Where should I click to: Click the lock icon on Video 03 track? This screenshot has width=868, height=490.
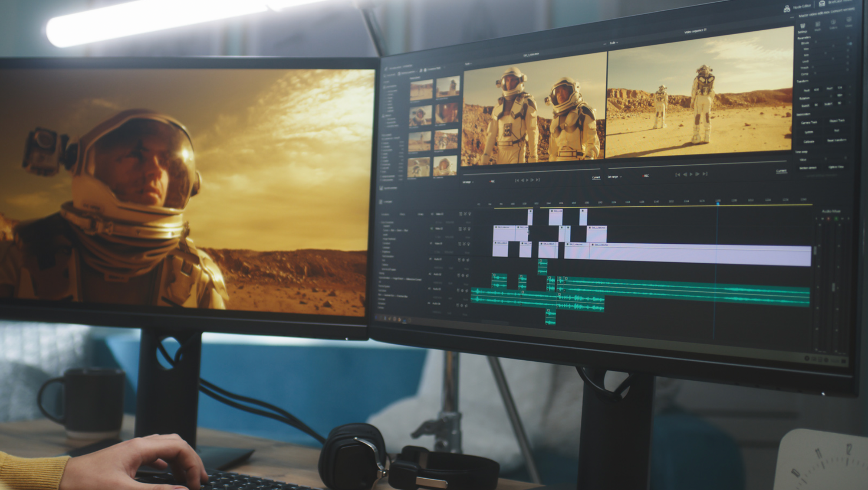(x=460, y=214)
